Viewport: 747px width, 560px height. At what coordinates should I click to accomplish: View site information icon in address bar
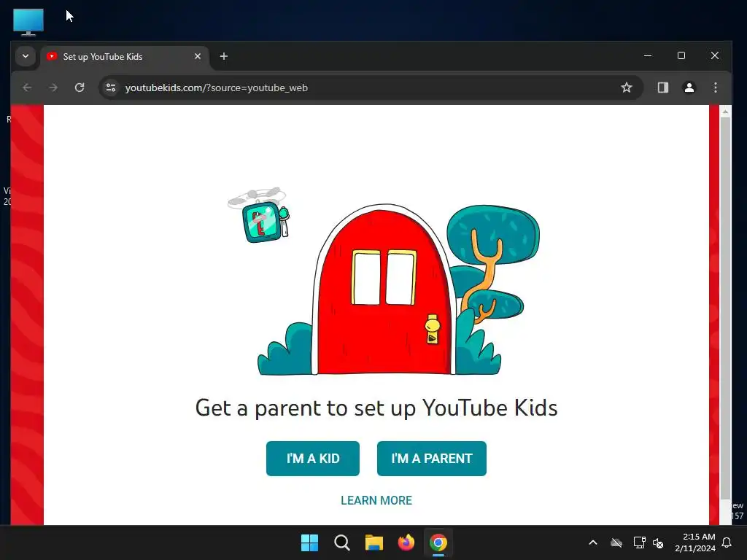[111, 87]
